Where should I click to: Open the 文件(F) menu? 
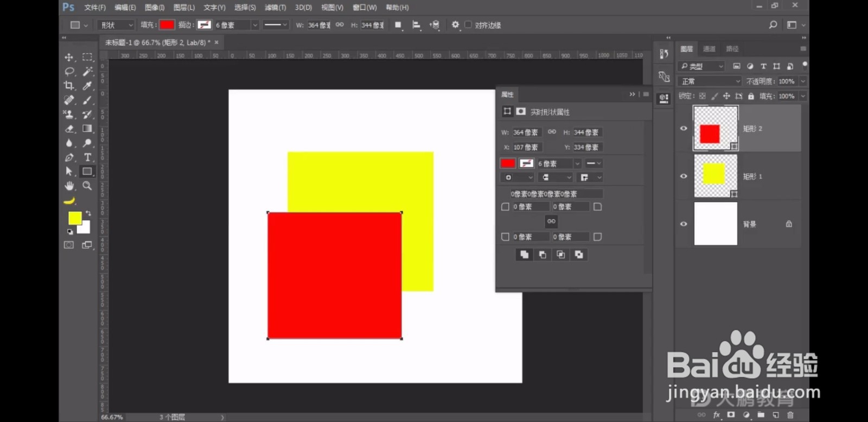(95, 8)
